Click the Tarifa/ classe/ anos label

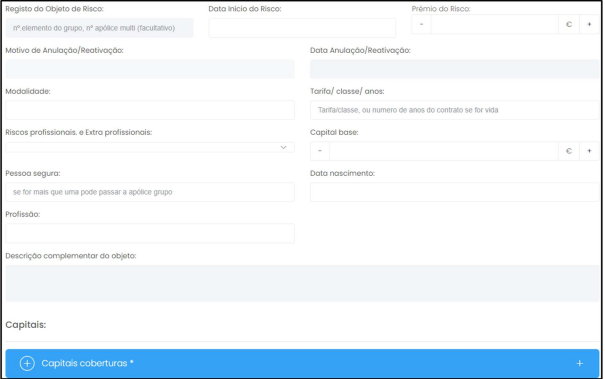click(x=347, y=91)
